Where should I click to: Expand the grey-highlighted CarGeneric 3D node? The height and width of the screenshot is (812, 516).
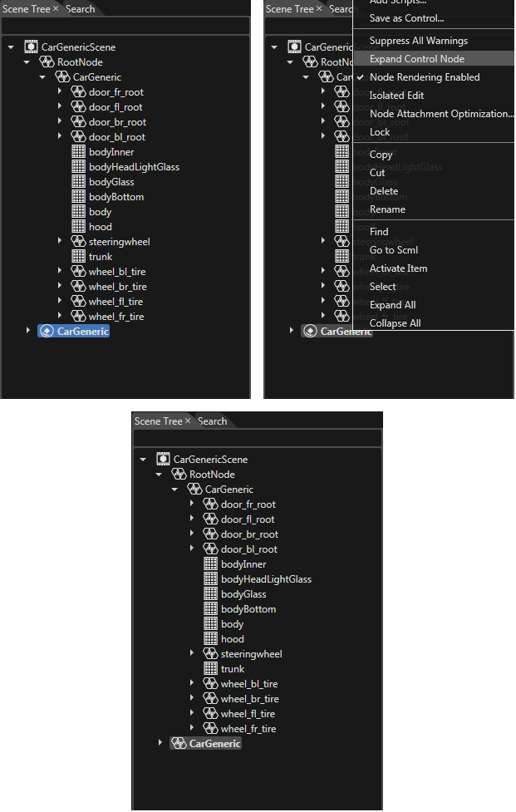(x=160, y=742)
